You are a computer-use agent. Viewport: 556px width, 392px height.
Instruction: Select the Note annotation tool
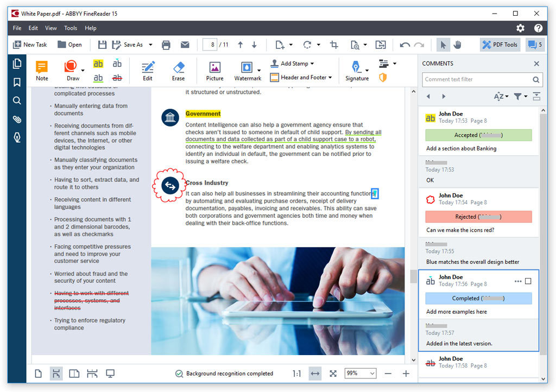tap(42, 71)
